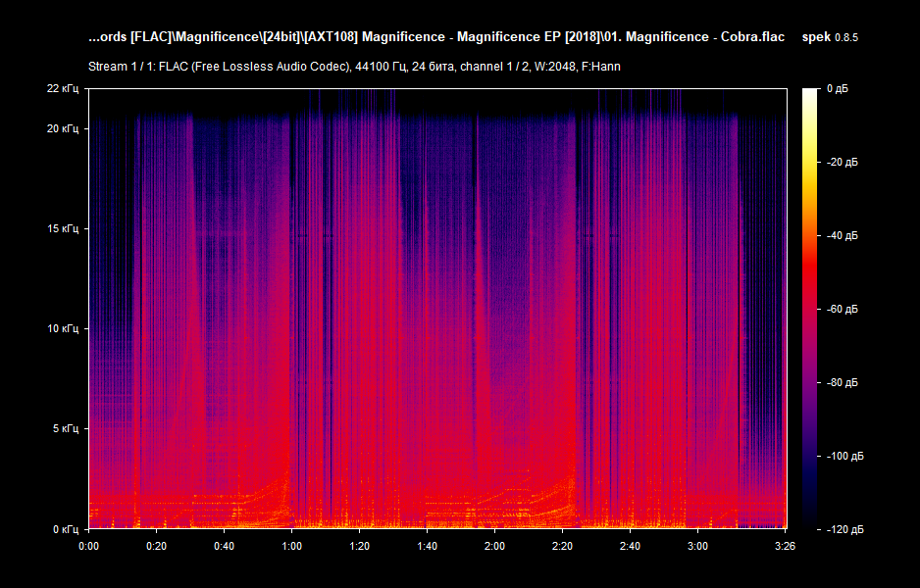The width and height of the screenshot is (920, 588).
Task: Click the dB color gradient legend bar
Action: [810, 309]
